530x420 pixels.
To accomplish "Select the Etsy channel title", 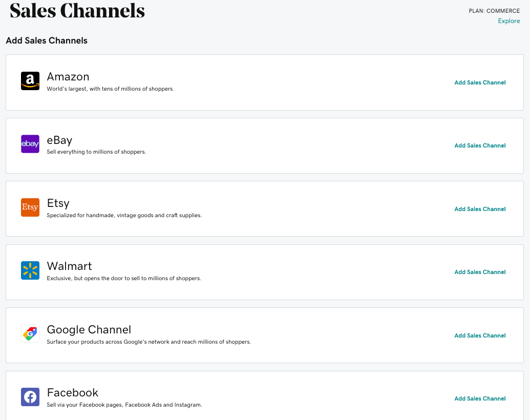I will click(x=58, y=203).
